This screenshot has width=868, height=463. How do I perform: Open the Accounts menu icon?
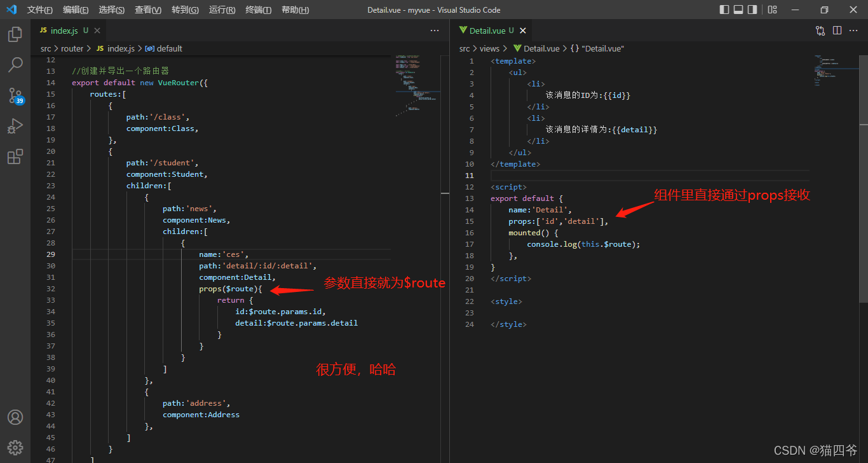[15, 417]
